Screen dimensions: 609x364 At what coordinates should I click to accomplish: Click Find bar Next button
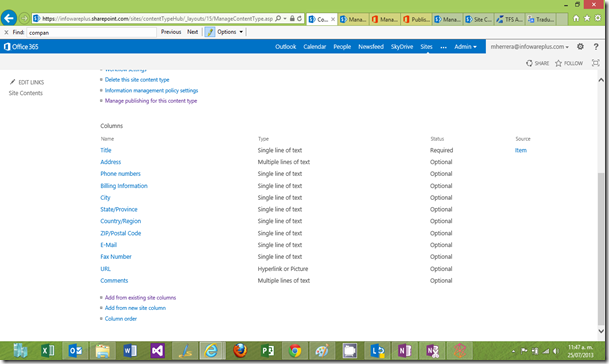tap(192, 32)
